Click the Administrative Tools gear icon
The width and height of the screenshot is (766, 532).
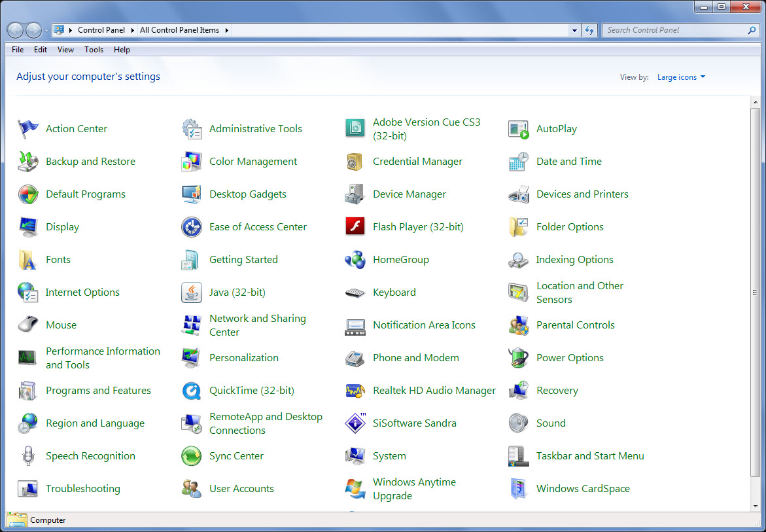coord(192,129)
